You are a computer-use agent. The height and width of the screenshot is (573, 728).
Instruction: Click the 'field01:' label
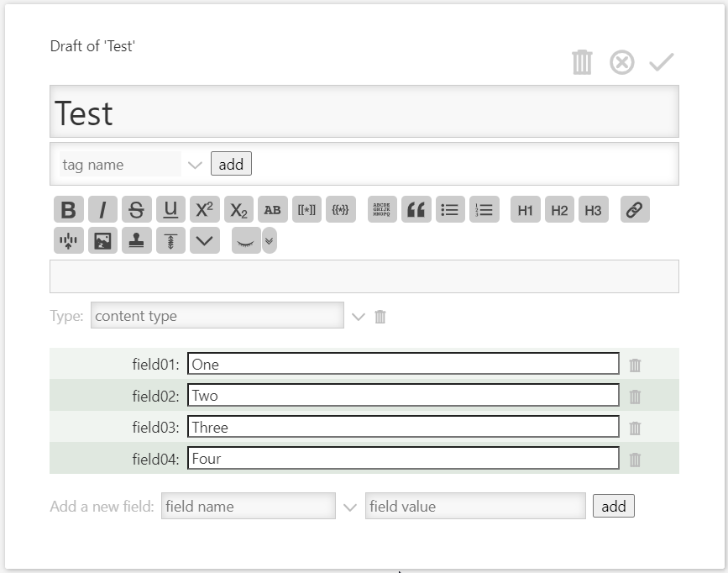(155, 364)
